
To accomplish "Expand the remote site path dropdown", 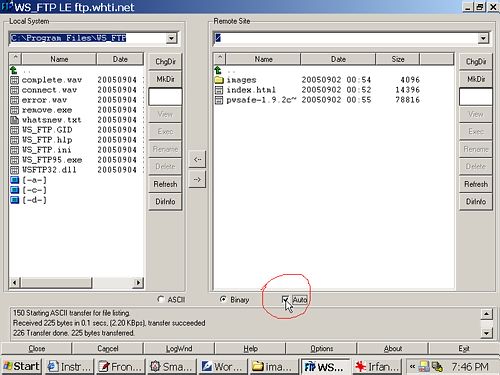I will coord(483,38).
